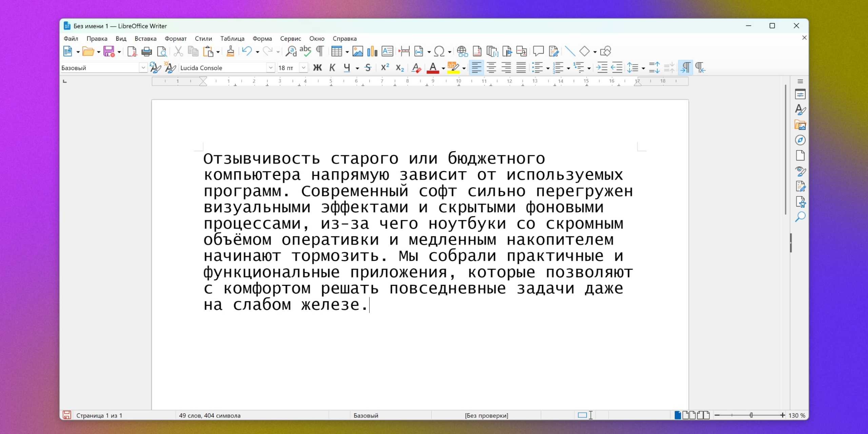Open the Сервис menu
868x434 pixels.
coord(291,39)
